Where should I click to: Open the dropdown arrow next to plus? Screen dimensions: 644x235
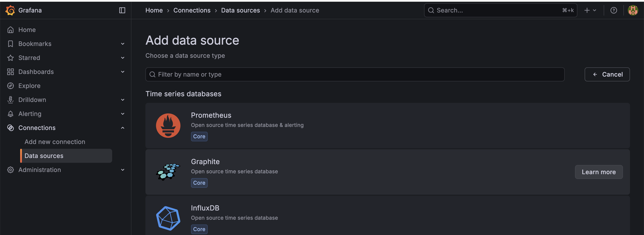(x=594, y=10)
